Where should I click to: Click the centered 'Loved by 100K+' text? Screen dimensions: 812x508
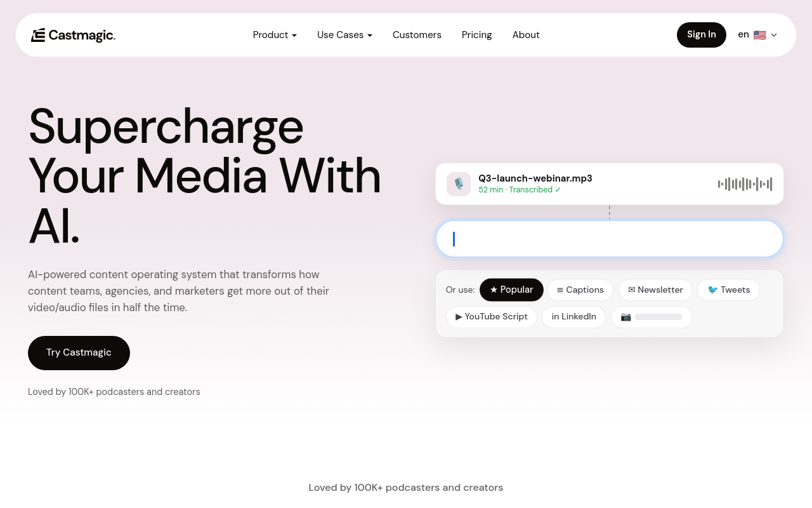[x=406, y=488]
